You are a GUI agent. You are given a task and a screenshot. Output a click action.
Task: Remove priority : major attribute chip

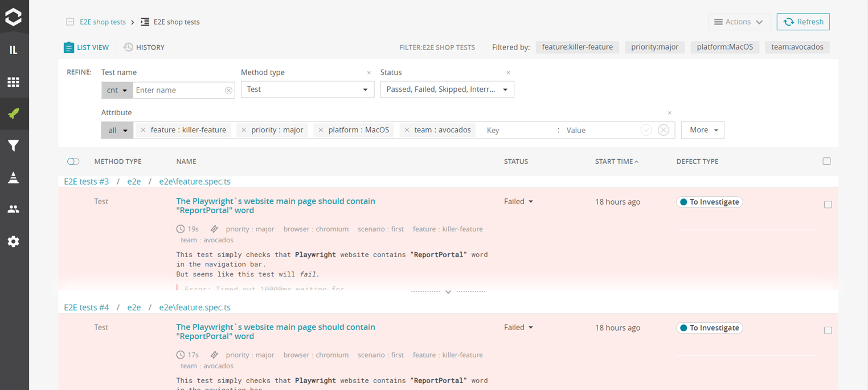pos(244,130)
